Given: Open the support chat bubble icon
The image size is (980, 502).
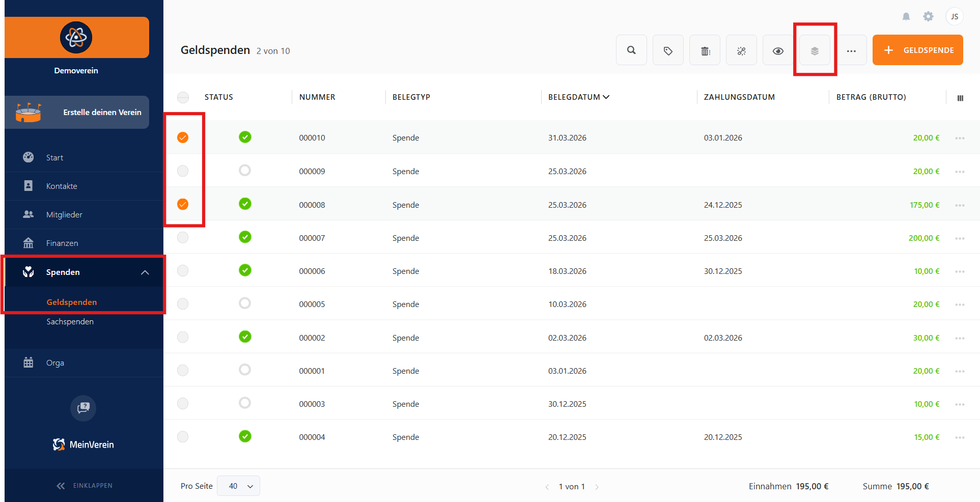Looking at the screenshot, I should 83,408.
